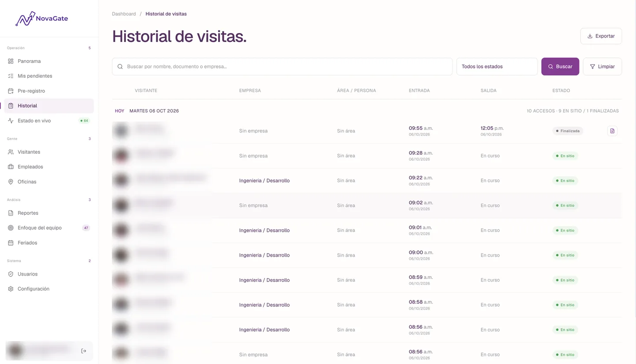Click the 09:28 a.m. entry time

click(421, 153)
